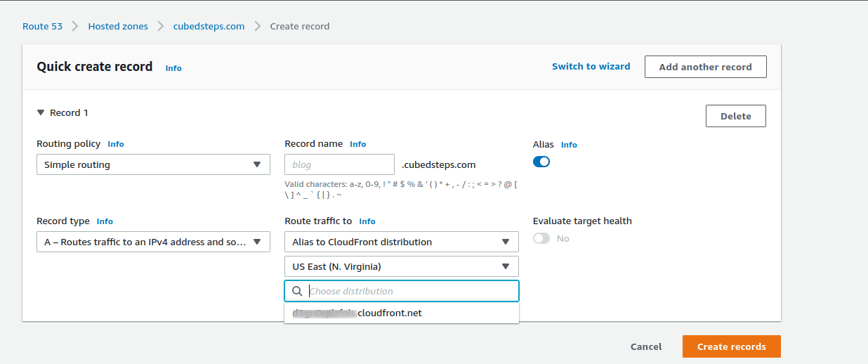
Task: Open Info beside Alias label
Action: point(569,145)
